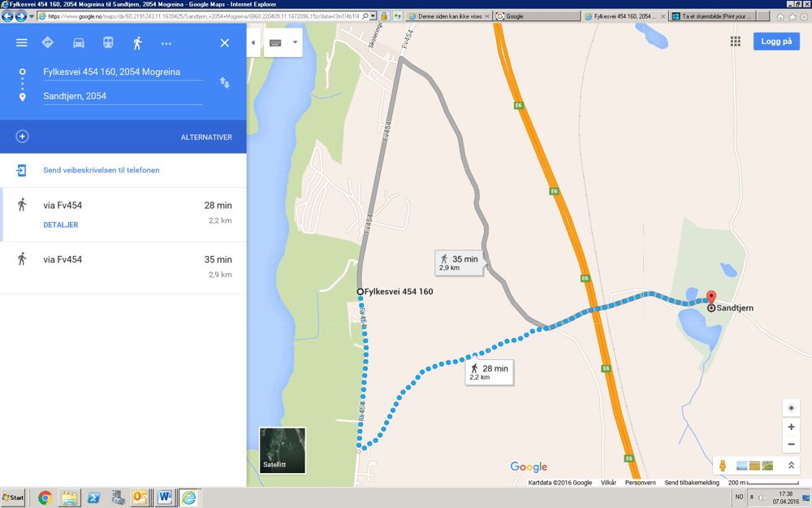Show hidden system tray icons
This screenshot has width=812, height=508.
pyautogui.click(x=751, y=497)
